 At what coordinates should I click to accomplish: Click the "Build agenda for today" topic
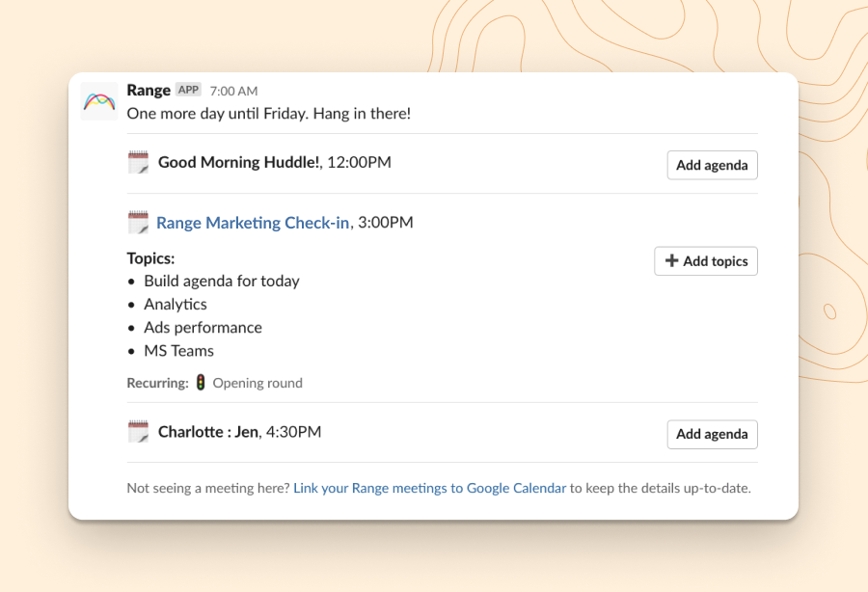222,282
